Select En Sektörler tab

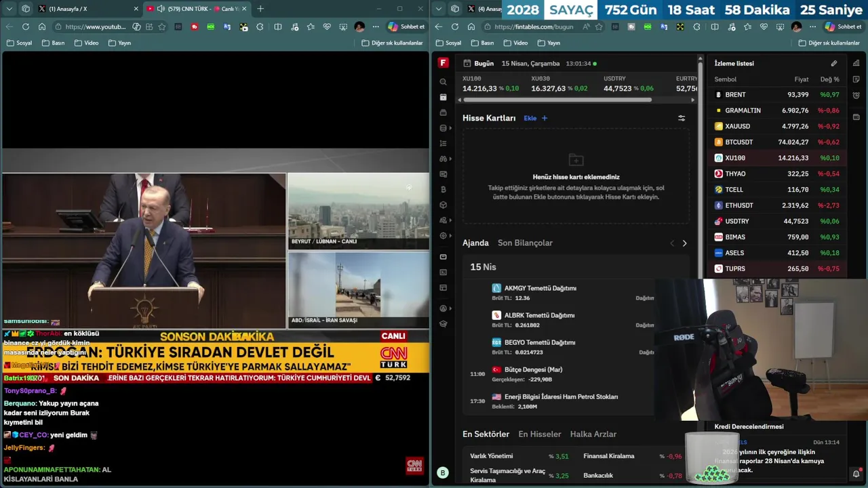(x=486, y=434)
